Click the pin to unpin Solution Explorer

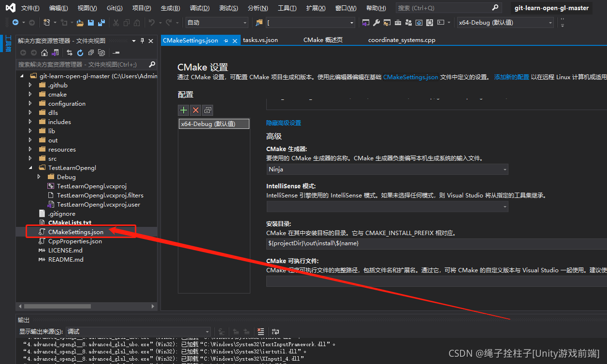coord(142,41)
